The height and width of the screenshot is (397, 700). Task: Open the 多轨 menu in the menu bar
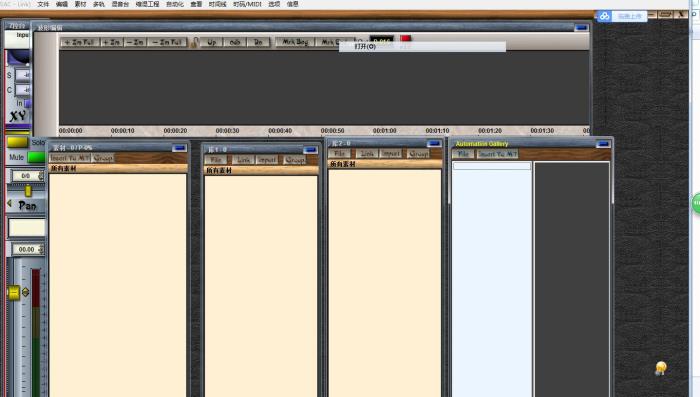pyautogui.click(x=99, y=4)
